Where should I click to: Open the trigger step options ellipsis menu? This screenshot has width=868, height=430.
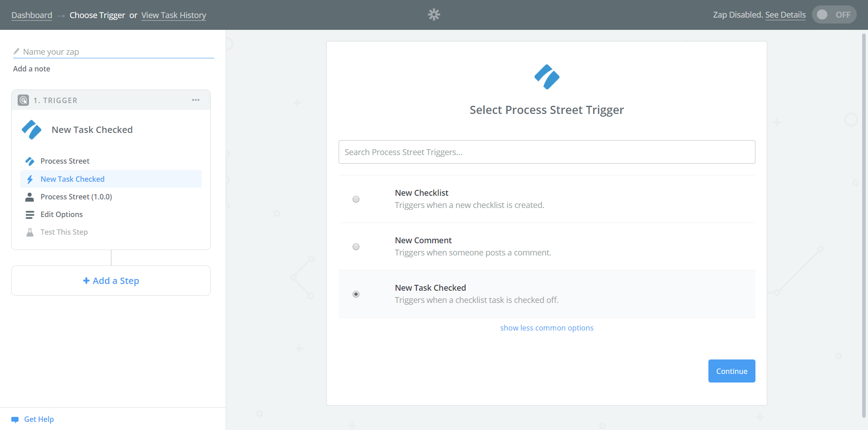196,100
